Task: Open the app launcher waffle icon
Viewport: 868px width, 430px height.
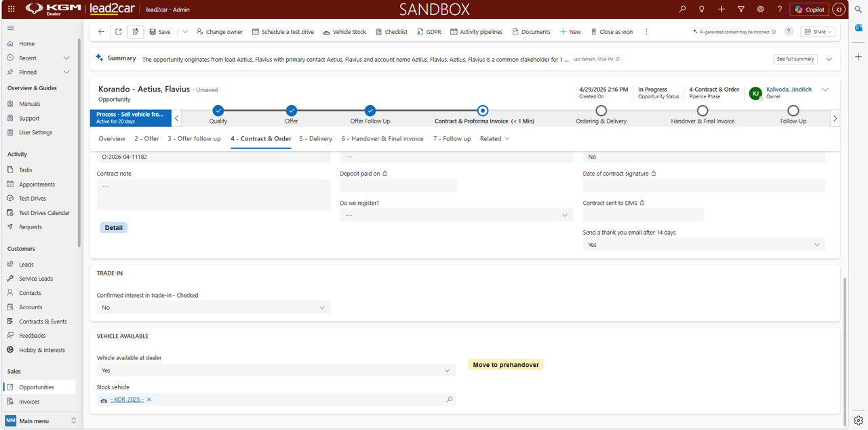Action: point(11,9)
